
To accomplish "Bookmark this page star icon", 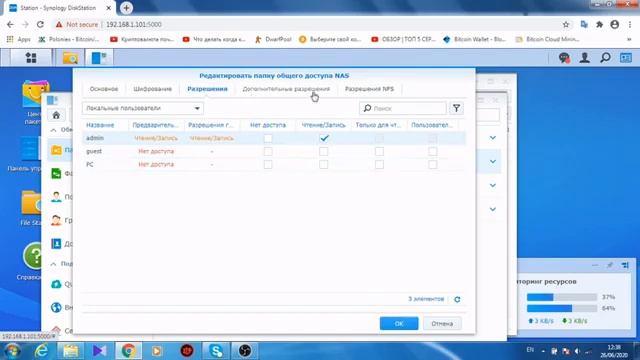I will coord(566,24).
